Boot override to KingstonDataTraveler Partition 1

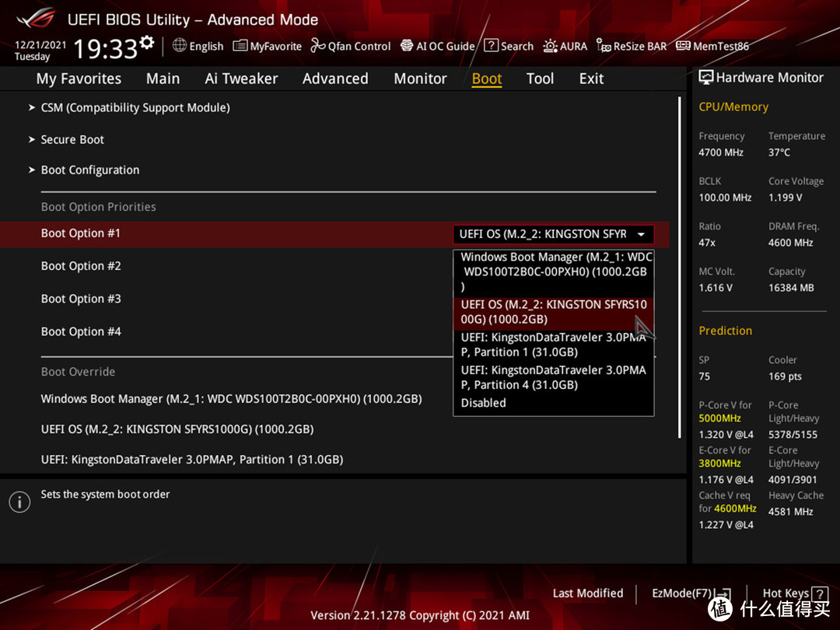point(192,460)
